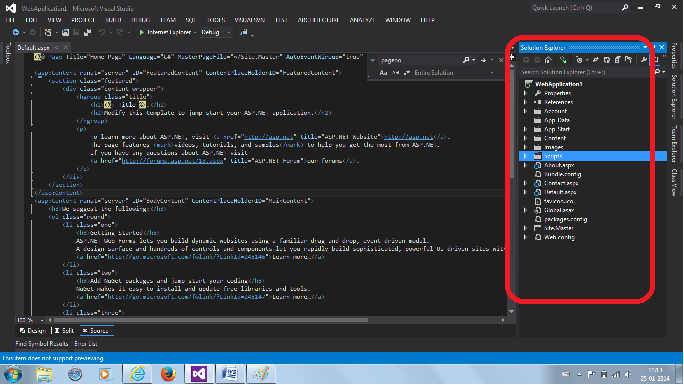The height and width of the screenshot is (385, 684).
Task: Open the DEBUG menu
Action: (x=140, y=20)
